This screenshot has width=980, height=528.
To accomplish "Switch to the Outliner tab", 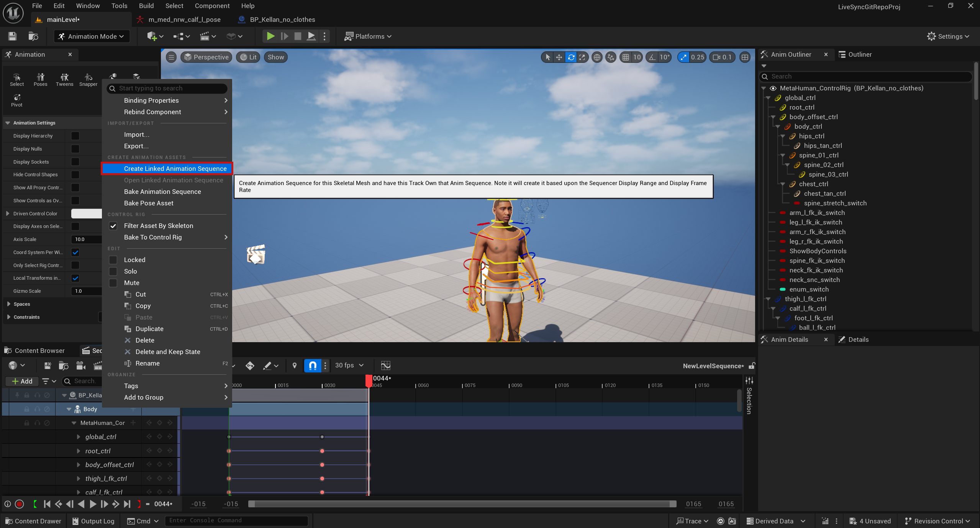I will pyautogui.click(x=855, y=54).
